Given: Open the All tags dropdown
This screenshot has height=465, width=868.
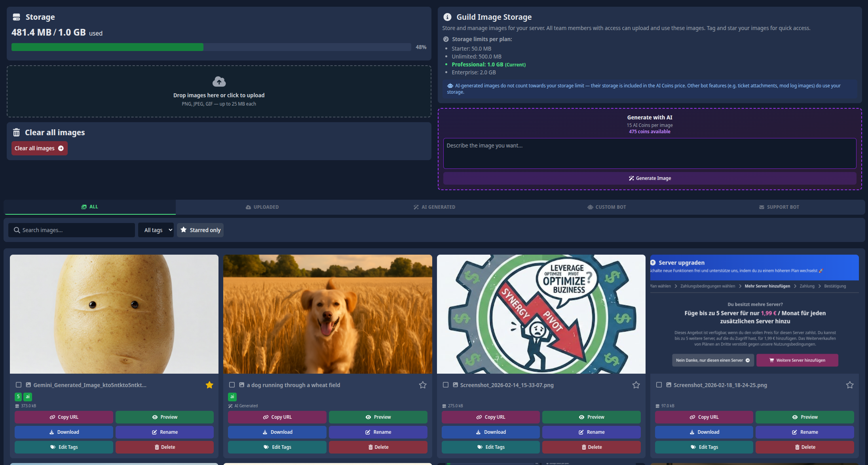Looking at the screenshot, I should (x=156, y=230).
